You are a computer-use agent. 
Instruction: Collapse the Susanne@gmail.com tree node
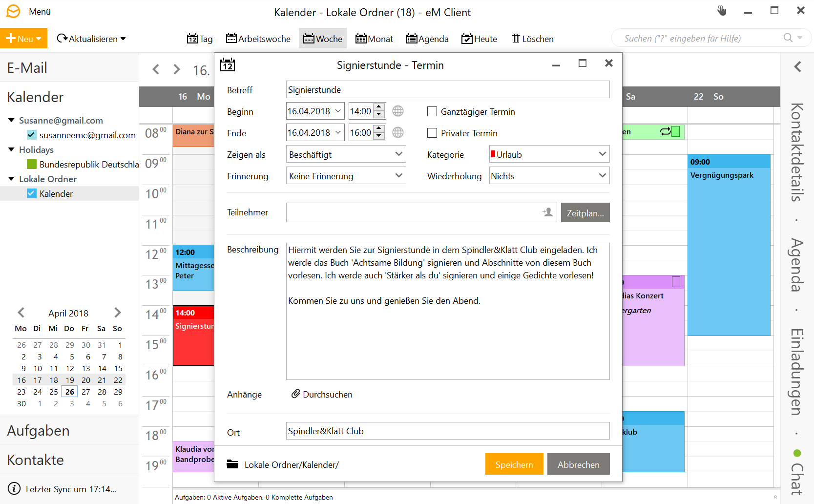pyautogui.click(x=11, y=120)
